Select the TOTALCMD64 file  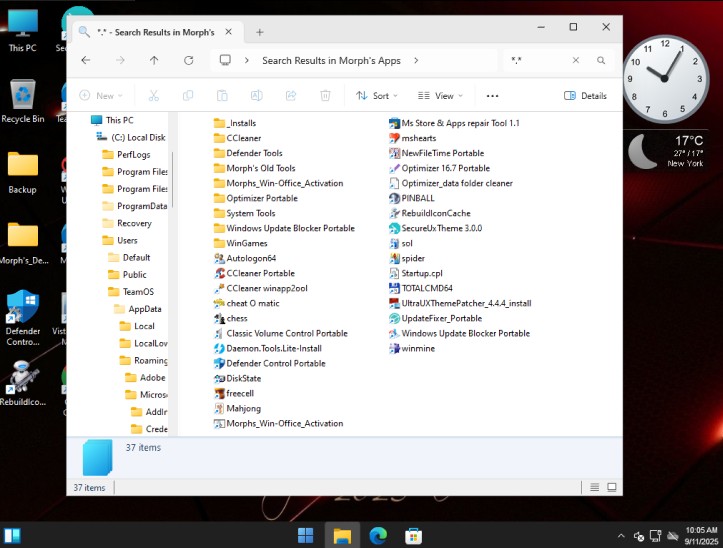pyautogui.click(x=421, y=288)
